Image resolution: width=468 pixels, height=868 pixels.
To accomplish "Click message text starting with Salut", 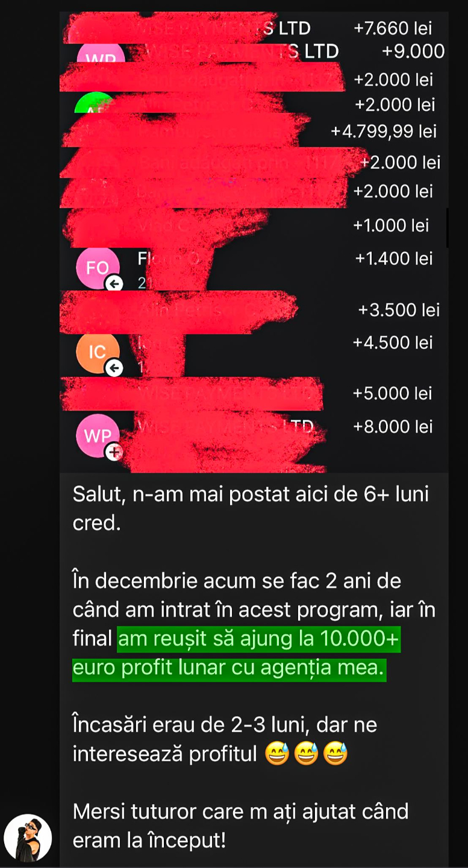I will click(251, 508).
